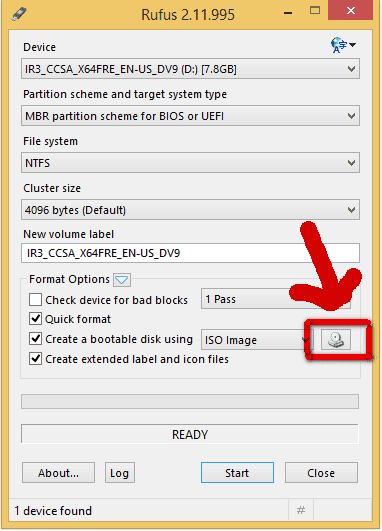The width and height of the screenshot is (382, 531).
Task: Click the select ISO image disc icon
Action: [x=336, y=340]
